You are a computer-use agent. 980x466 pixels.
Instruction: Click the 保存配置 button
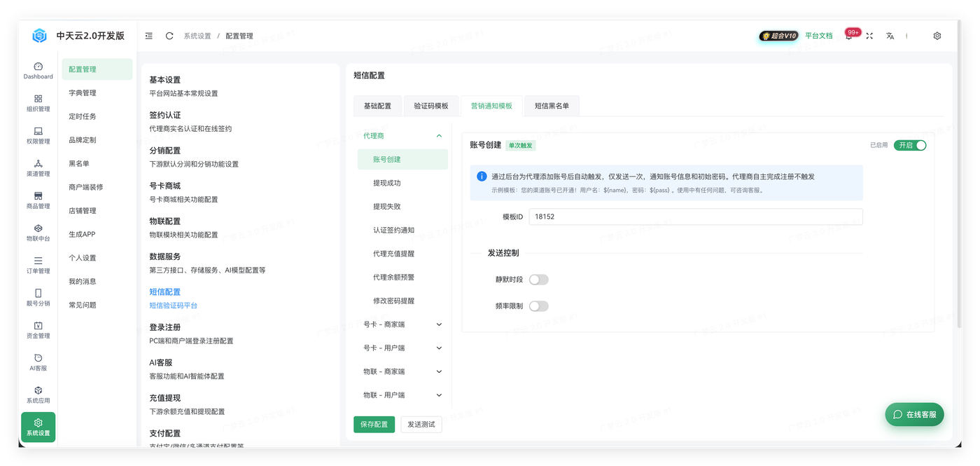374,425
